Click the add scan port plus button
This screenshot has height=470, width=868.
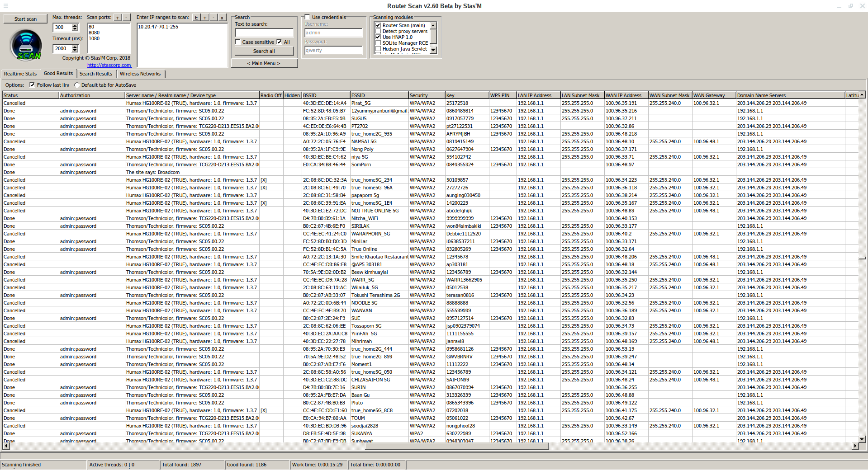tap(118, 18)
